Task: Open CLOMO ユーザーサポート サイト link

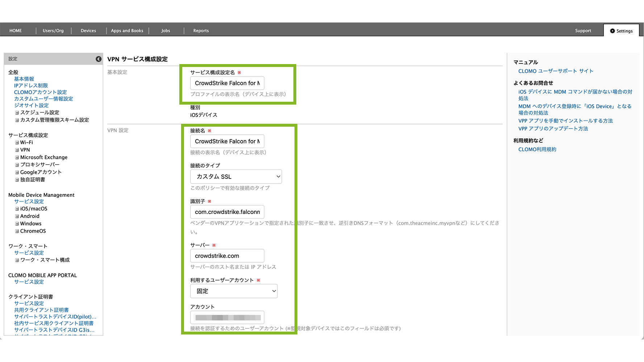Action: pos(556,71)
